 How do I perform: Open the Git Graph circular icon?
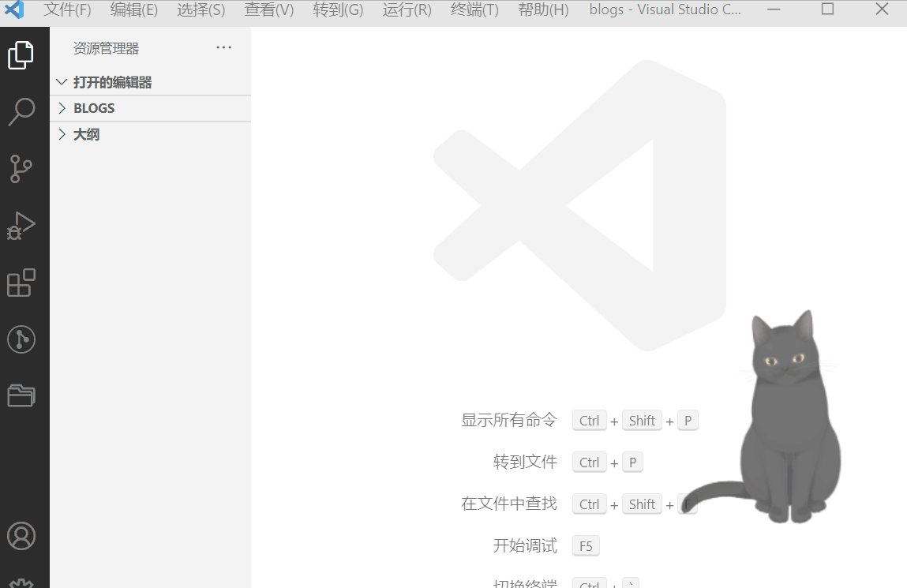coord(21,339)
